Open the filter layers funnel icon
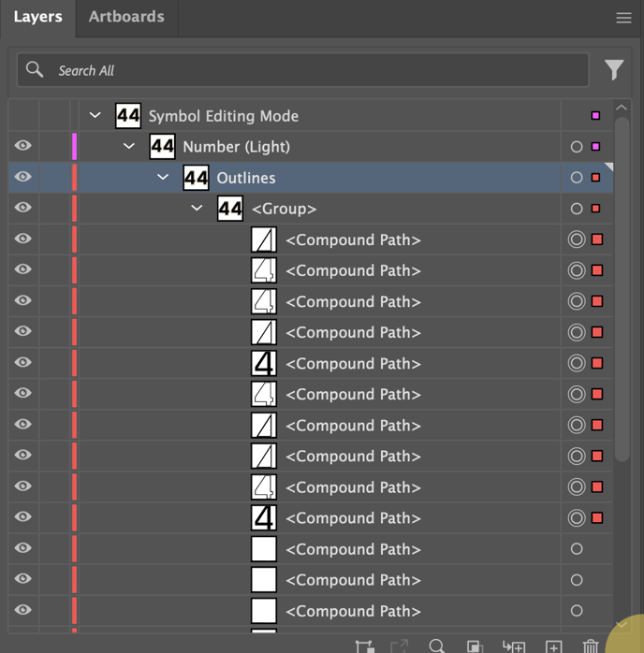 (x=614, y=70)
